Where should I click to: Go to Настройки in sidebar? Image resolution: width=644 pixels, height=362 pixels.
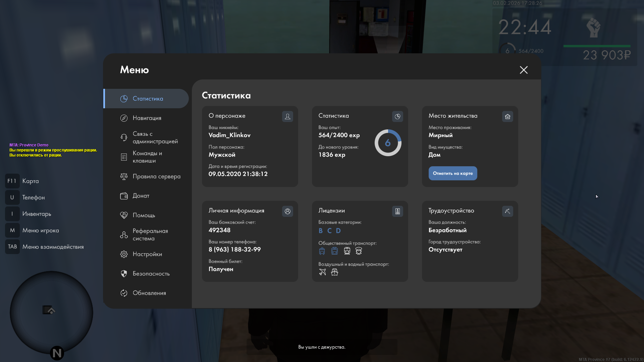[147, 254]
